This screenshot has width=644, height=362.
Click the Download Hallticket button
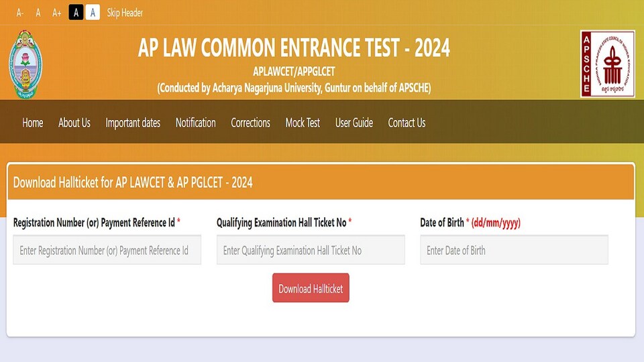pyautogui.click(x=311, y=288)
